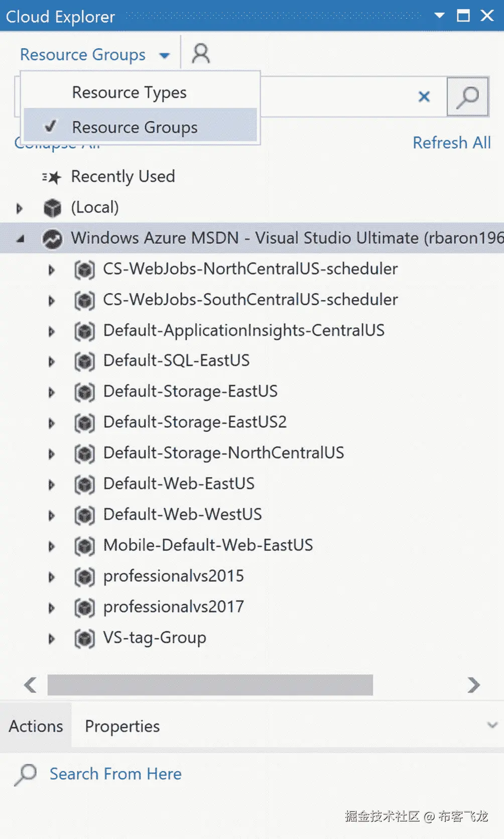The width and height of the screenshot is (504, 839).
Task: Click the Search From Here link
Action: click(115, 774)
